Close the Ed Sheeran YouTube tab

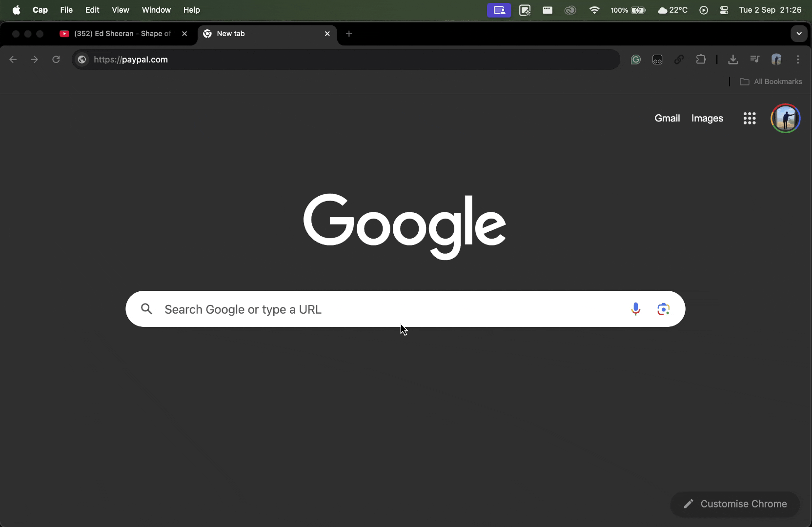[184, 34]
